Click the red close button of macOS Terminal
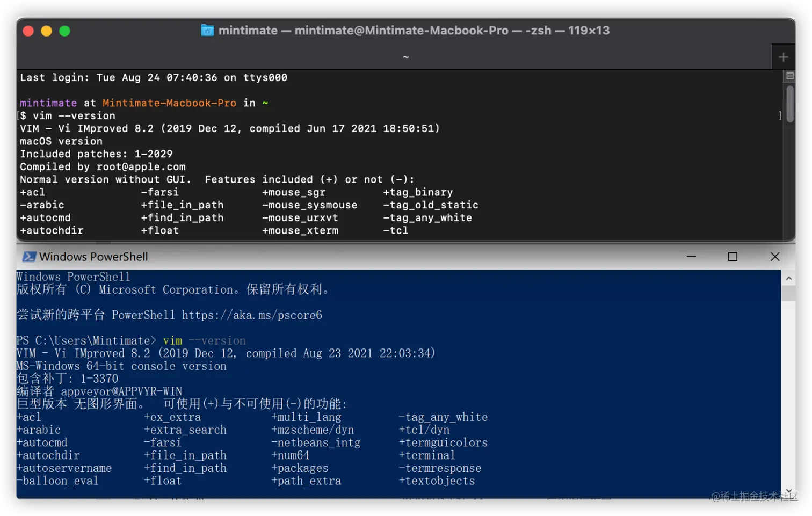 [28, 31]
